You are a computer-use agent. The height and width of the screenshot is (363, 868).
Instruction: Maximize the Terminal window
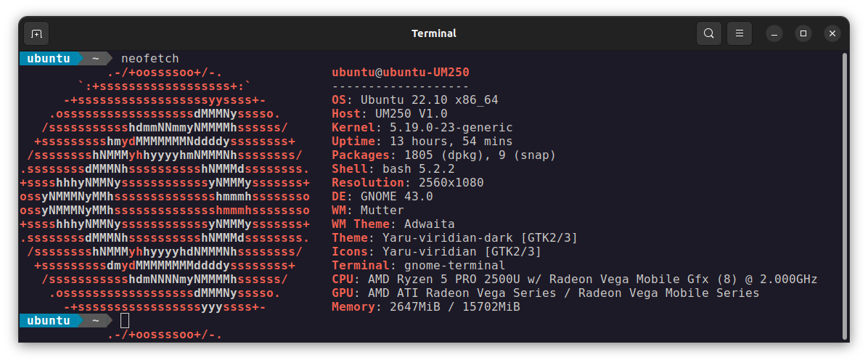(803, 33)
